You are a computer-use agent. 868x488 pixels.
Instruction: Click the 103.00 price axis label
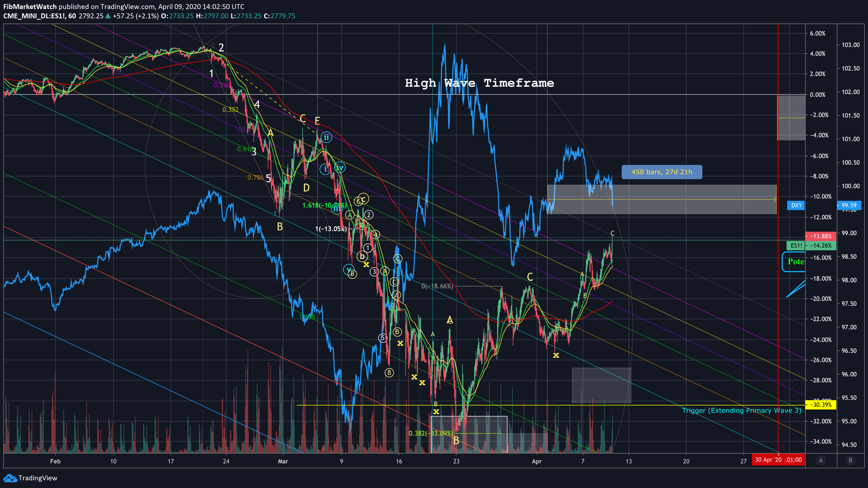pyautogui.click(x=851, y=45)
